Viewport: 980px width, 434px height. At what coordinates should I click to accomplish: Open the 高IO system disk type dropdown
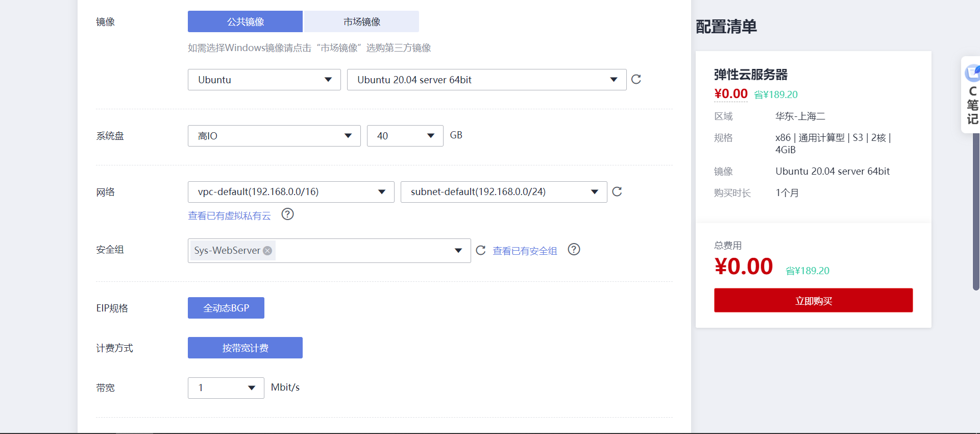pyautogui.click(x=274, y=136)
